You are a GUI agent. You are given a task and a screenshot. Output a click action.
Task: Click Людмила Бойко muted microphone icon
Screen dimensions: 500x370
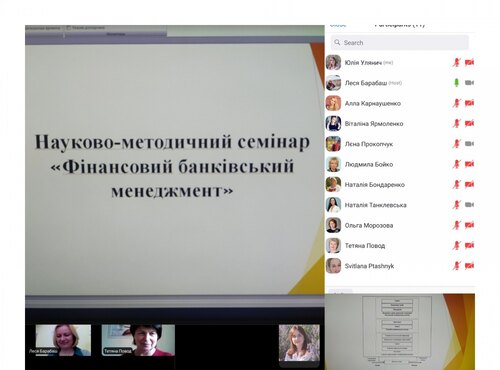[x=456, y=164]
